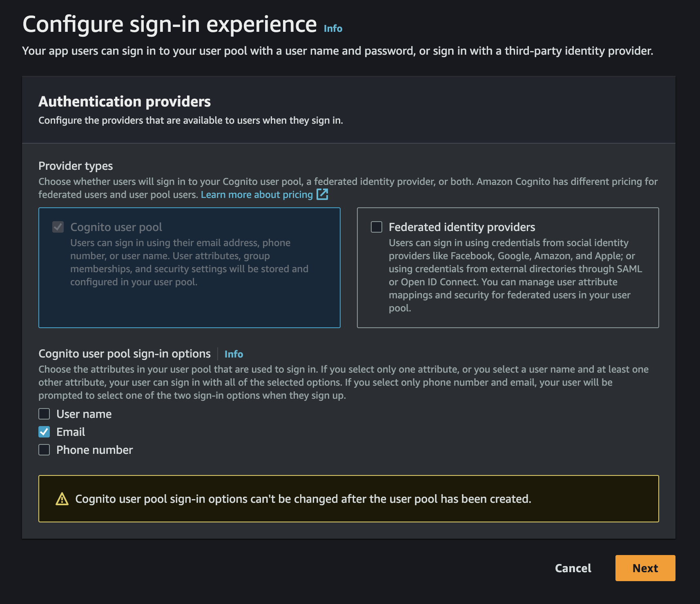Image resolution: width=700 pixels, height=604 pixels.
Task: Click the User name checkbox label text
Action: (x=84, y=414)
